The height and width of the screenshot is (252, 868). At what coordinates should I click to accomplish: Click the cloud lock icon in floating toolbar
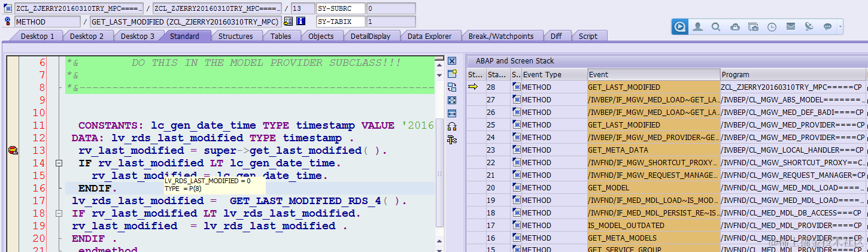[x=735, y=27]
